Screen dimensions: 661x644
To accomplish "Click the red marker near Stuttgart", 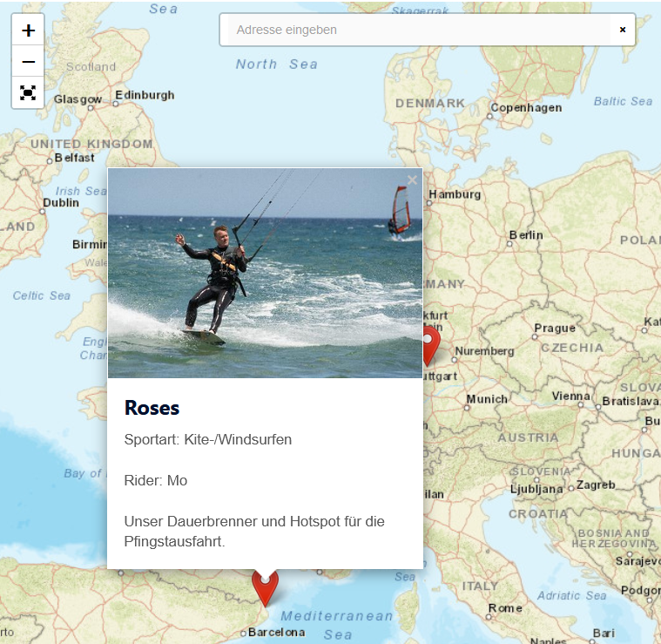I will coord(428,346).
